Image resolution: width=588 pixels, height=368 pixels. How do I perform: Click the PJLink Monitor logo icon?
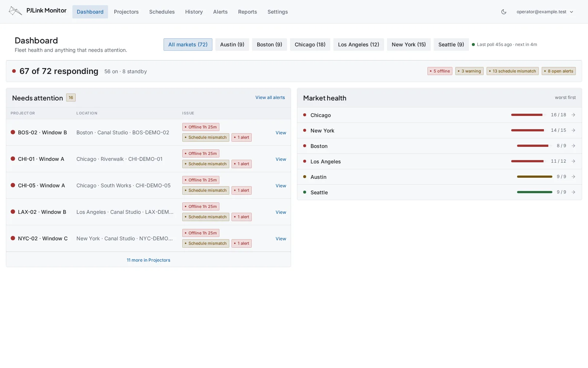(x=15, y=11)
